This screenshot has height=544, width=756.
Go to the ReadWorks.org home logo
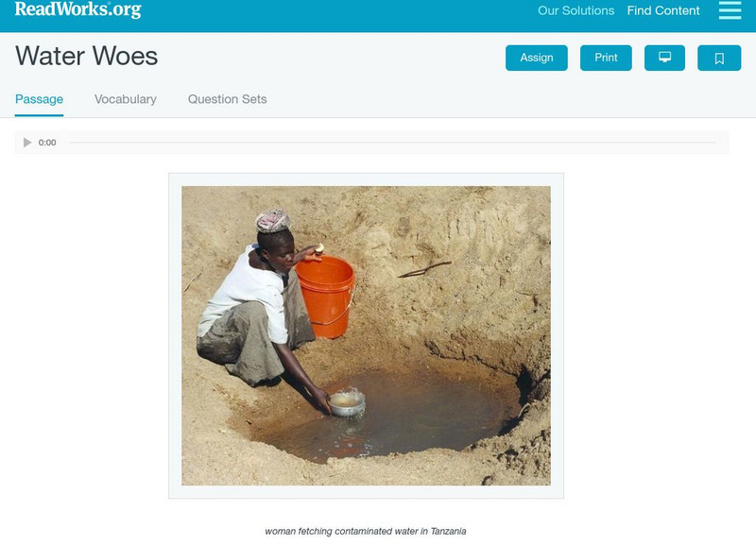[78, 9]
